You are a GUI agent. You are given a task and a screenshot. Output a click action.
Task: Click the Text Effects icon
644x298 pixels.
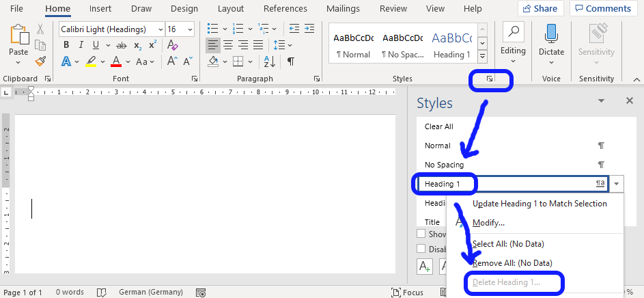tap(66, 62)
